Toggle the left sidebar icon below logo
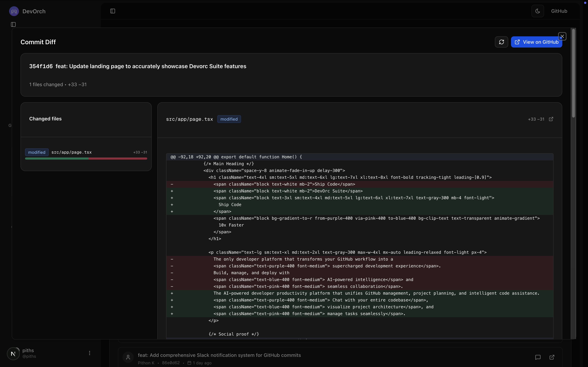588x367 pixels. (x=13, y=24)
